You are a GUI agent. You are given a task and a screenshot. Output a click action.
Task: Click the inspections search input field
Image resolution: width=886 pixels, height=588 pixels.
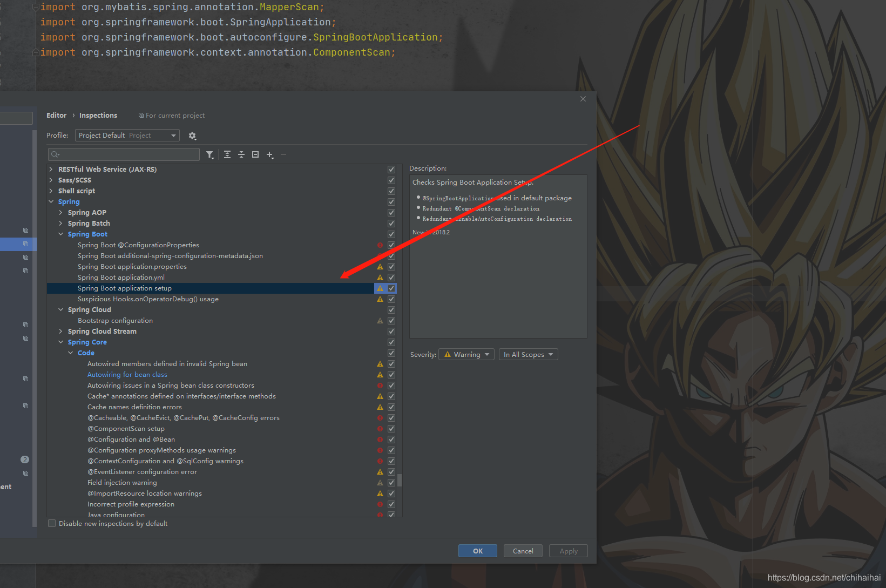pyautogui.click(x=124, y=154)
